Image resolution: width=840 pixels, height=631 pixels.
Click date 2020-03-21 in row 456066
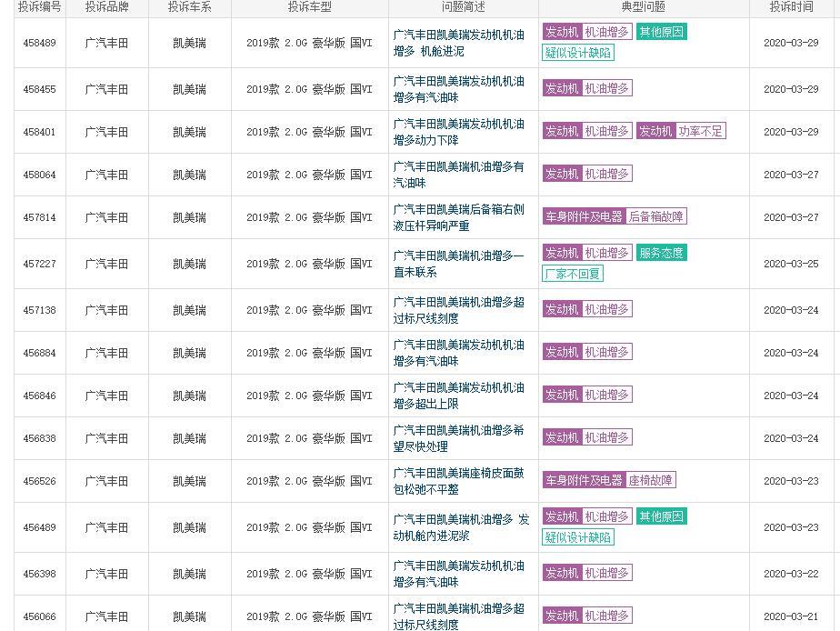point(791,617)
